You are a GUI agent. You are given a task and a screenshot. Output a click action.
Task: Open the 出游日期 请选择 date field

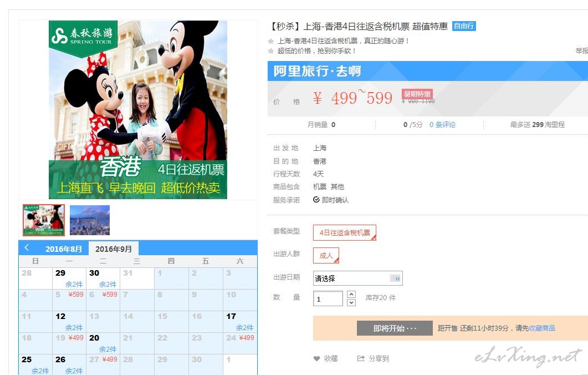pos(358,278)
